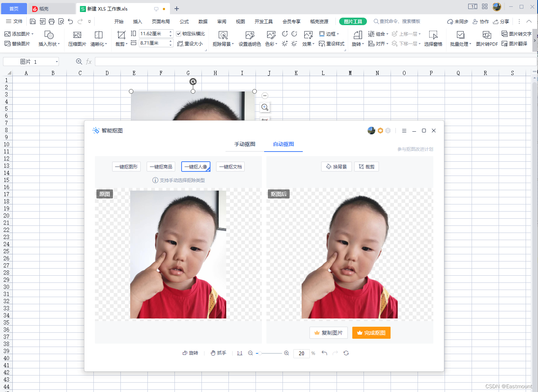Click the cutout dialog zoom slider handle
This screenshot has width=538, height=392.
pos(259,353)
